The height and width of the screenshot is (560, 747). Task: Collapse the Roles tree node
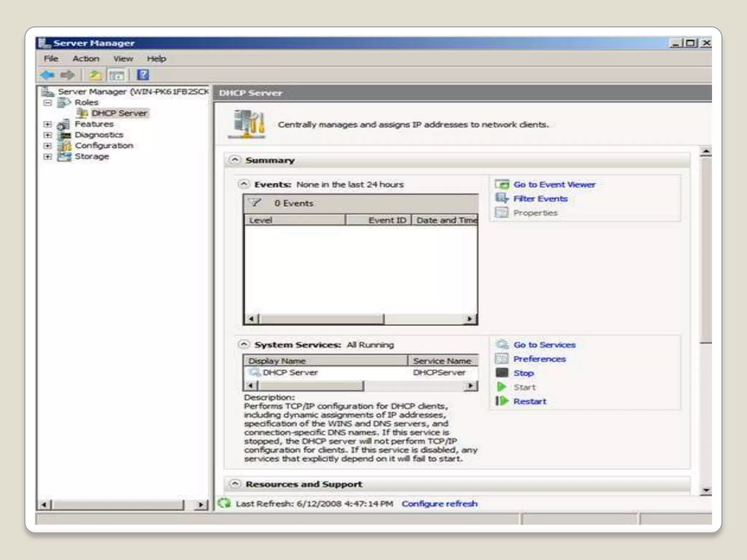coord(47,102)
